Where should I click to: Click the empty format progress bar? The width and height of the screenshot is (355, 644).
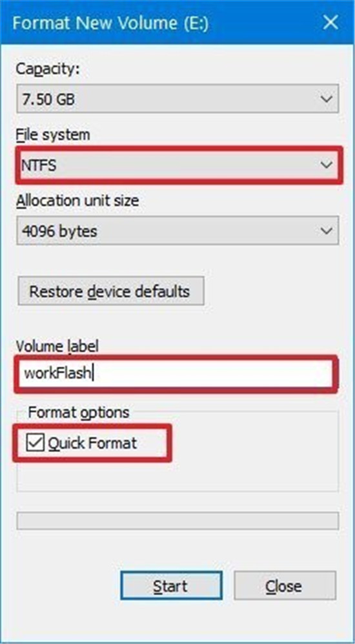point(177,521)
